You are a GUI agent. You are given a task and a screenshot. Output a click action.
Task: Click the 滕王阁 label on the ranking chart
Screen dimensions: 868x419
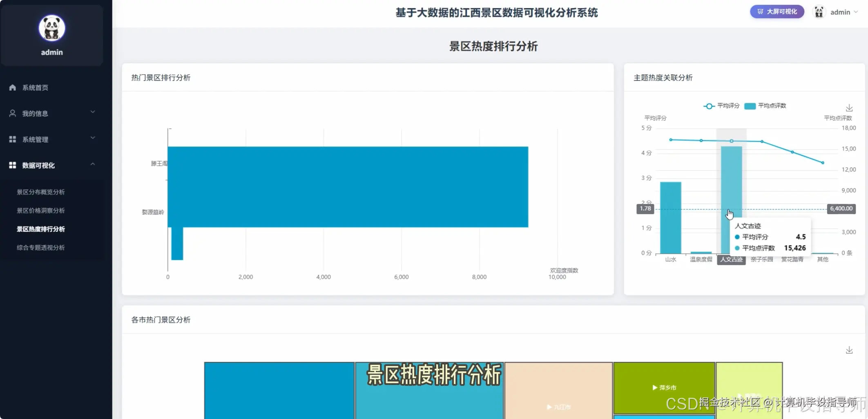159,164
